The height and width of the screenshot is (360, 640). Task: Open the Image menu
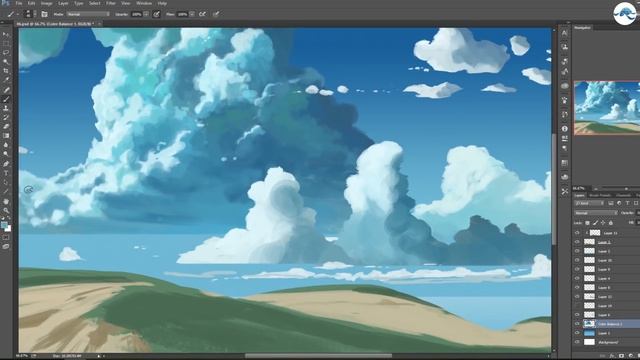click(47, 3)
